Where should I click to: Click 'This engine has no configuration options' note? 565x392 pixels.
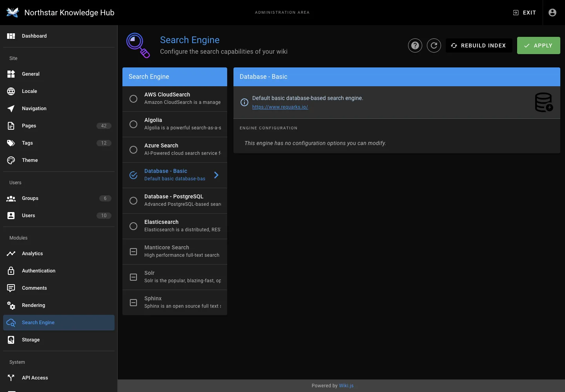(315, 143)
